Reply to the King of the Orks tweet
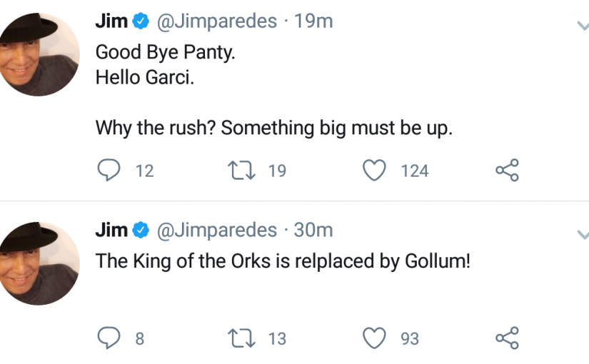Viewport: 589px width, 364px height. point(109,338)
